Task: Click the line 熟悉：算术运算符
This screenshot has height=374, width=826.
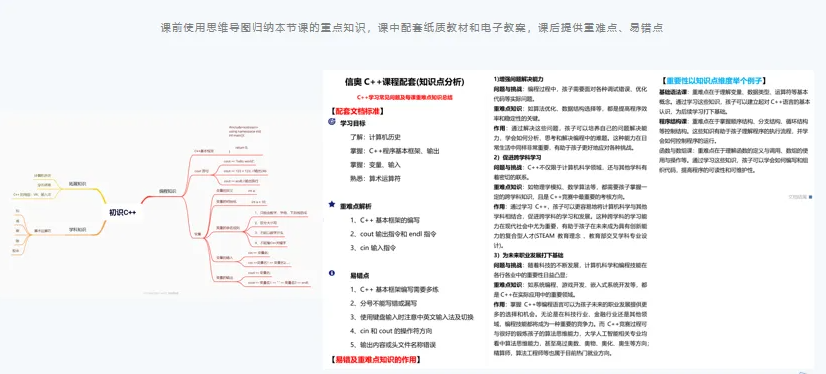Action: coord(376,179)
